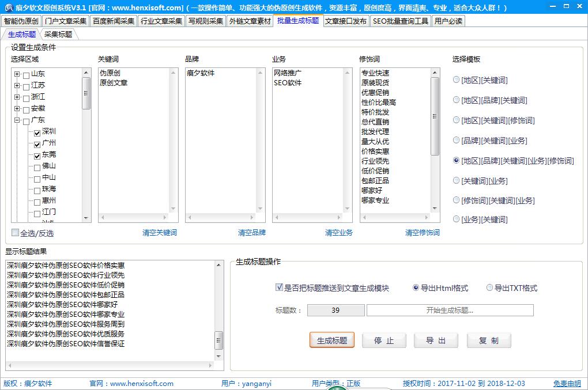Click scroll-down arrow of title results list

click(x=218, y=356)
